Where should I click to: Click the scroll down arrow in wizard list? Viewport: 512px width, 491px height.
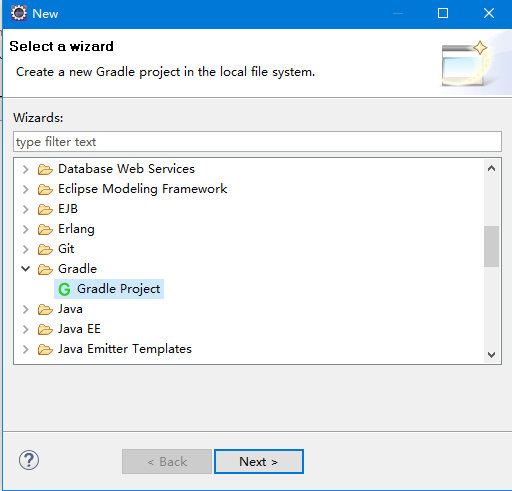pos(491,355)
